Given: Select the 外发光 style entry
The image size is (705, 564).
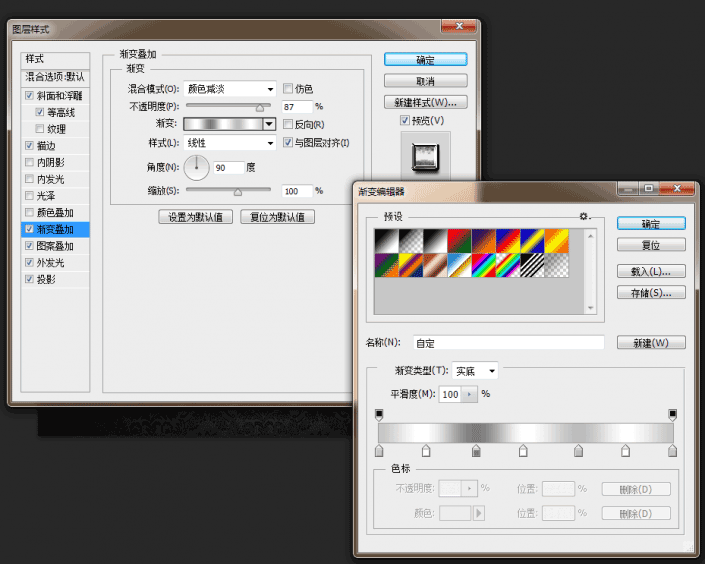Looking at the screenshot, I should (55, 263).
